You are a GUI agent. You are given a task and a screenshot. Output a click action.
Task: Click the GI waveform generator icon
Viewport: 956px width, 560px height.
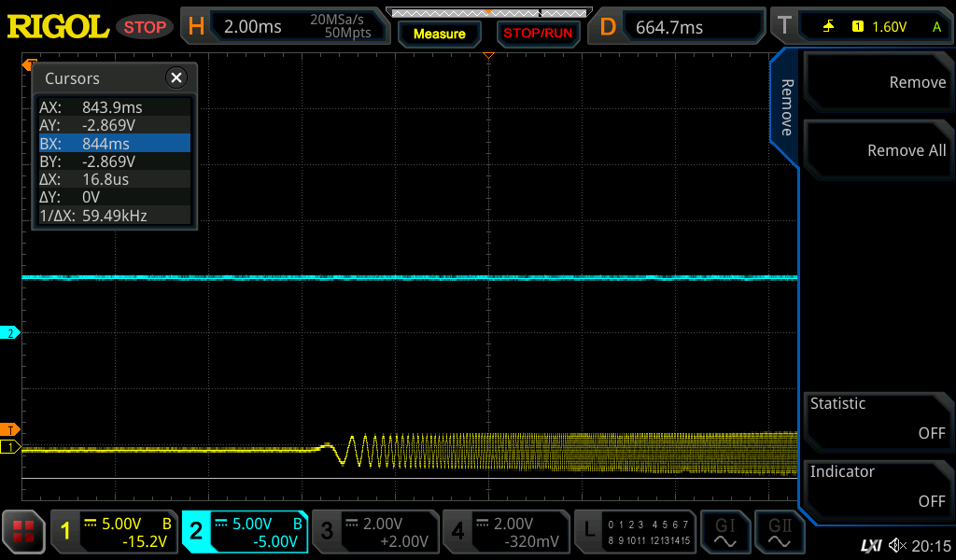(x=725, y=533)
